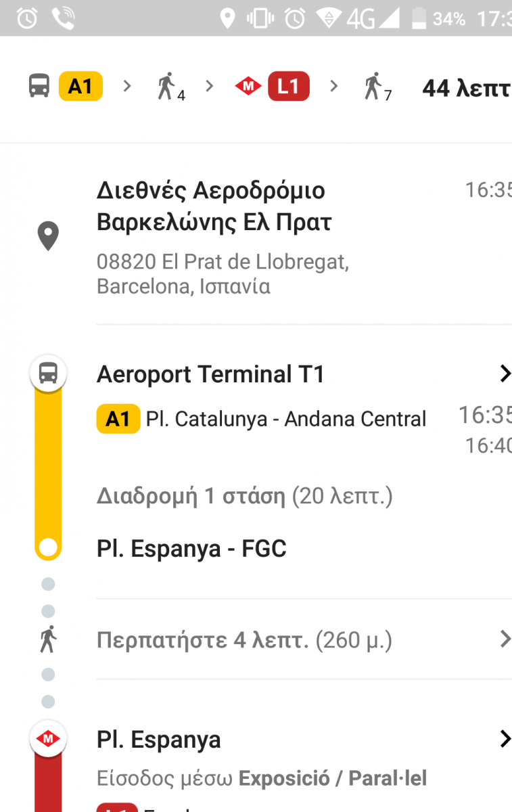Tap the battery indicator in status bar

click(x=419, y=18)
